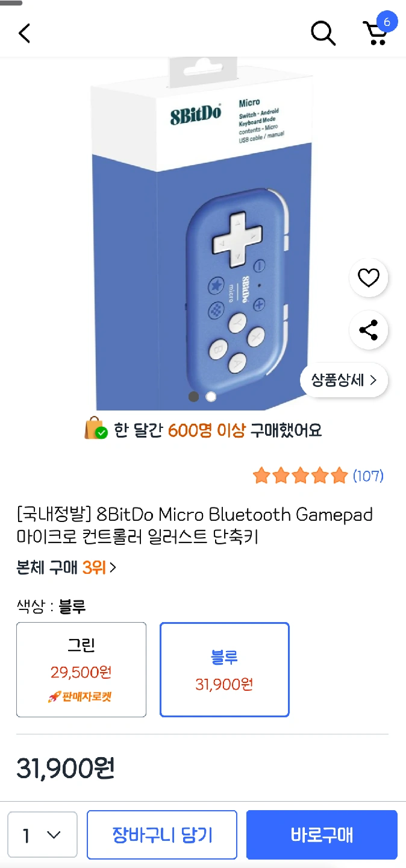Show the first product image dot

pos(193,396)
